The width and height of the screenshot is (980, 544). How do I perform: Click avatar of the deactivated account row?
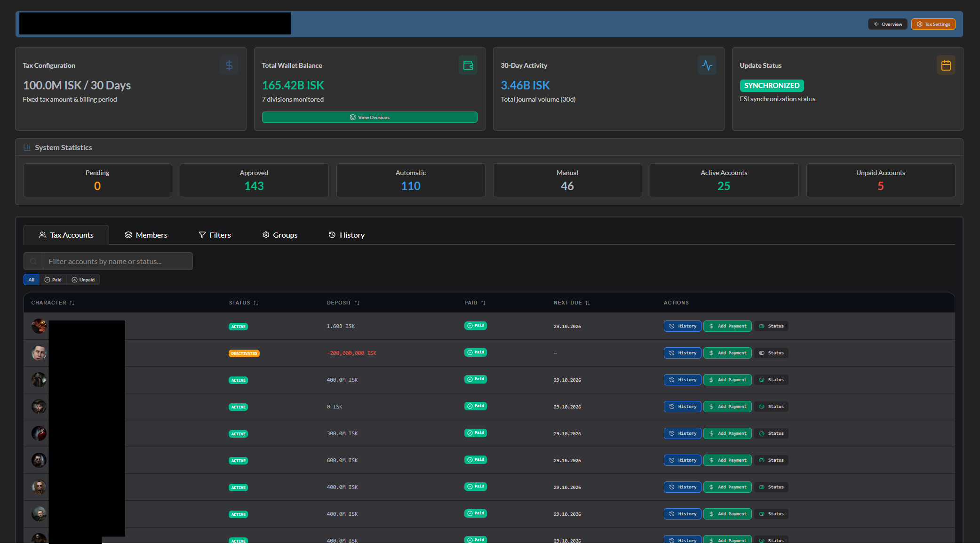39,353
